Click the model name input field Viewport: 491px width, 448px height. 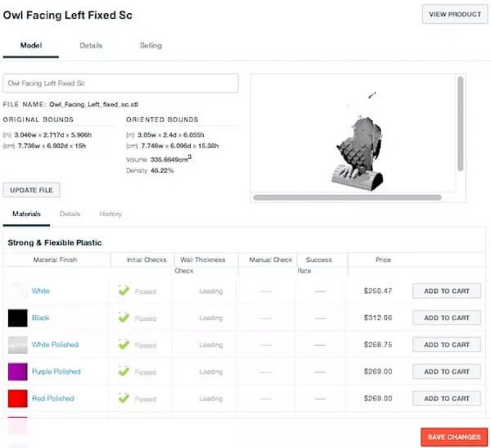click(x=120, y=83)
